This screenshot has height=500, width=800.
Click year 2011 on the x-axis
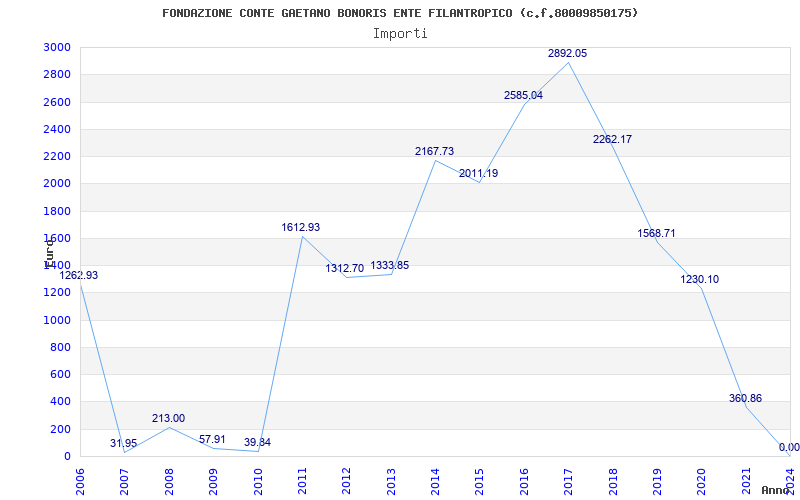point(302,481)
